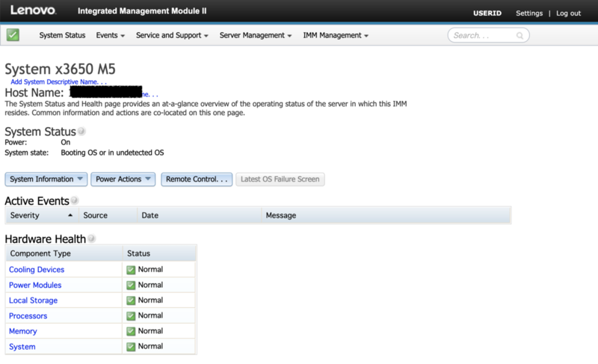Click the Source column header

(108, 215)
